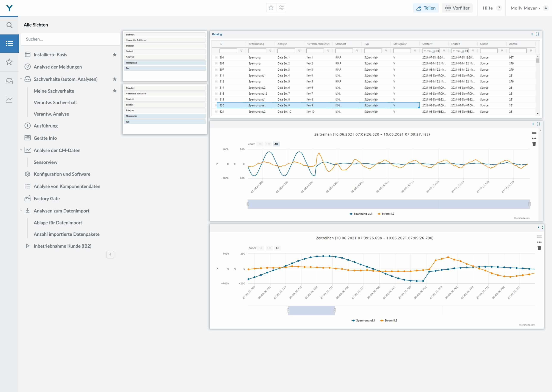Toggle favorite star for Installierte Basis
The width and height of the screenshot is (552, 392).
point(114,54)
